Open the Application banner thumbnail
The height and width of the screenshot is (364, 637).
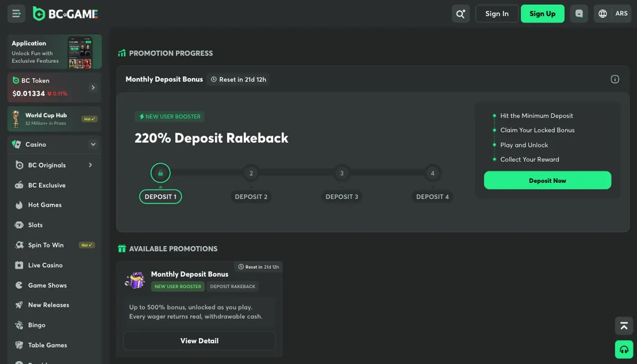coord(80,52)
